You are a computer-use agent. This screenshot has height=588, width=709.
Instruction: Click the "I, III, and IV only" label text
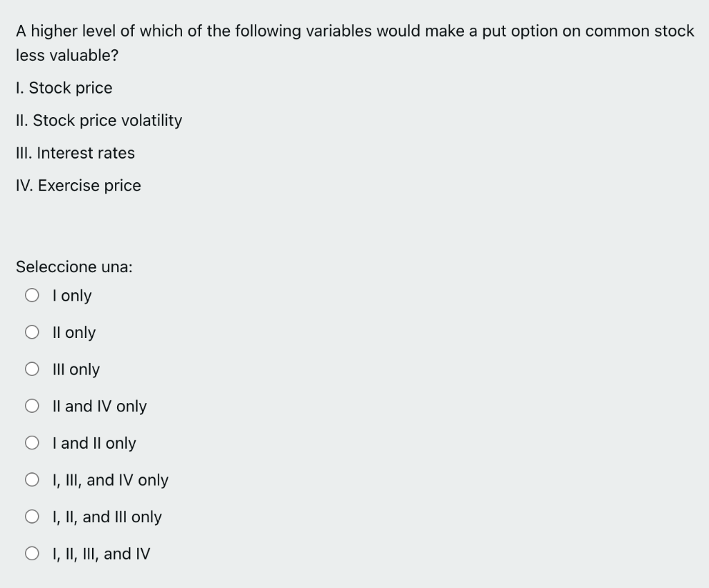[110, 480]
